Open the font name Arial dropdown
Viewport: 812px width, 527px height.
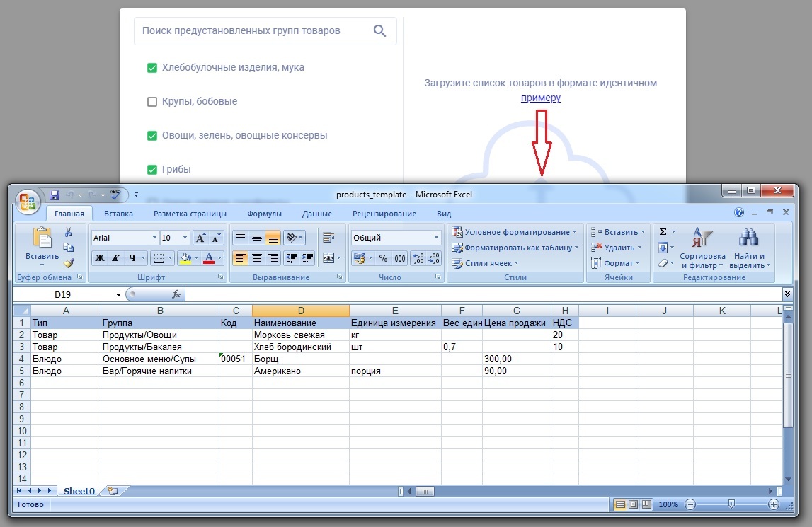[154, 238]
